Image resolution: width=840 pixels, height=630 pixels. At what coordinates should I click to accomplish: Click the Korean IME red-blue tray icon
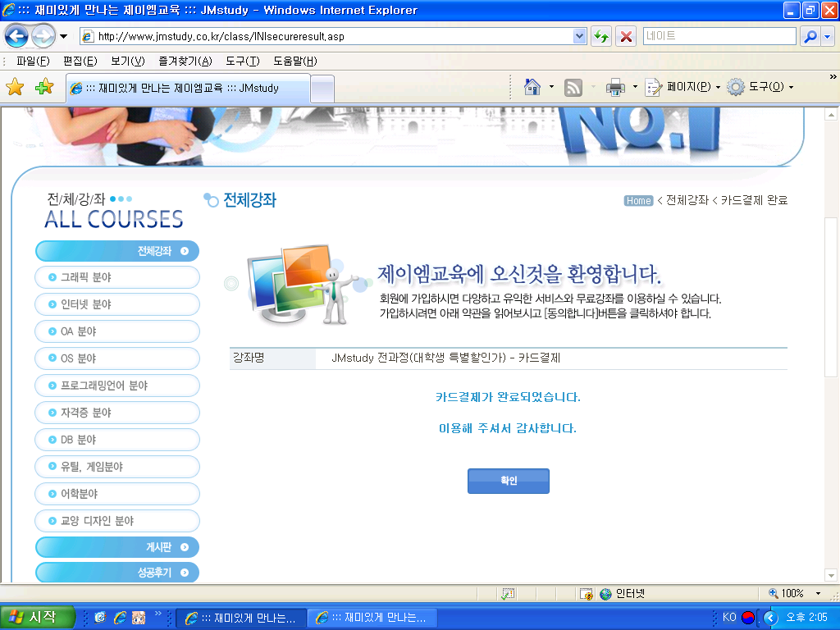tap(748, 618)
